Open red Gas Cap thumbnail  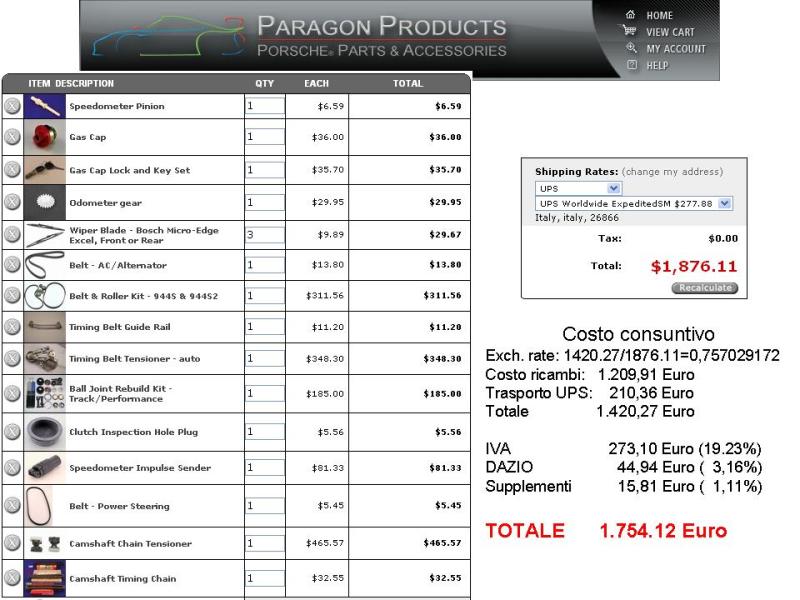[45, 137]
